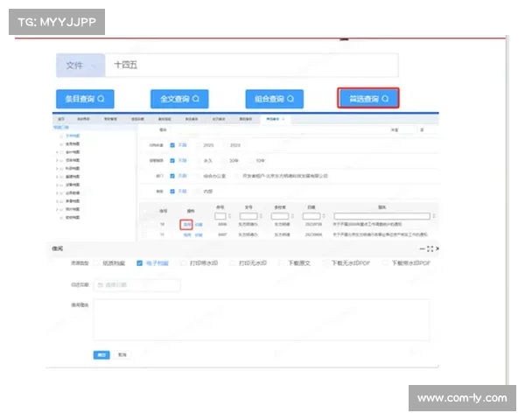Close the 借阅 dialog
525x420 pixels.
coord(437,248)
